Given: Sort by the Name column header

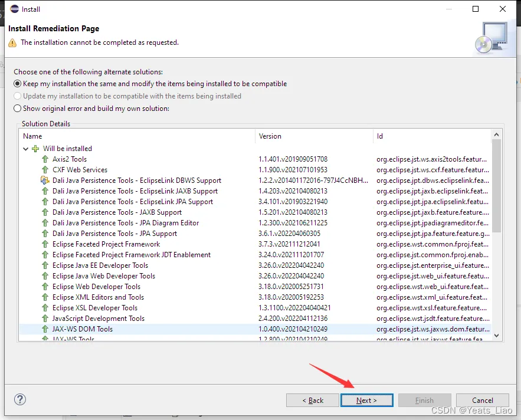Looking at the screenshot, I should point(137,136).
